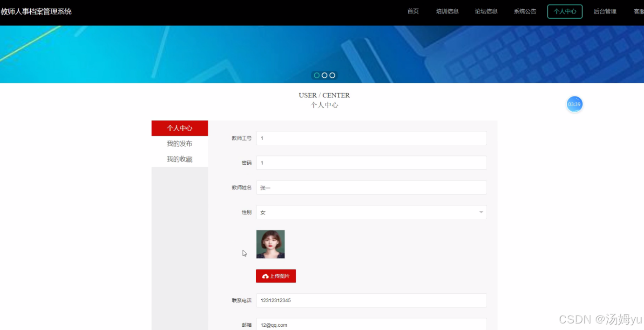Select the second carousel indicator dot

coord(325,75)
